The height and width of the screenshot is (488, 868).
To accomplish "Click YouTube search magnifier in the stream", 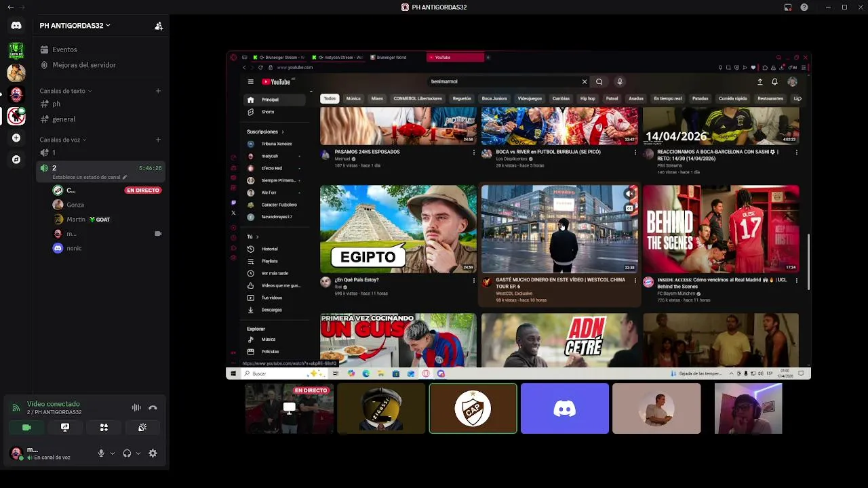I will click(599, 82).
